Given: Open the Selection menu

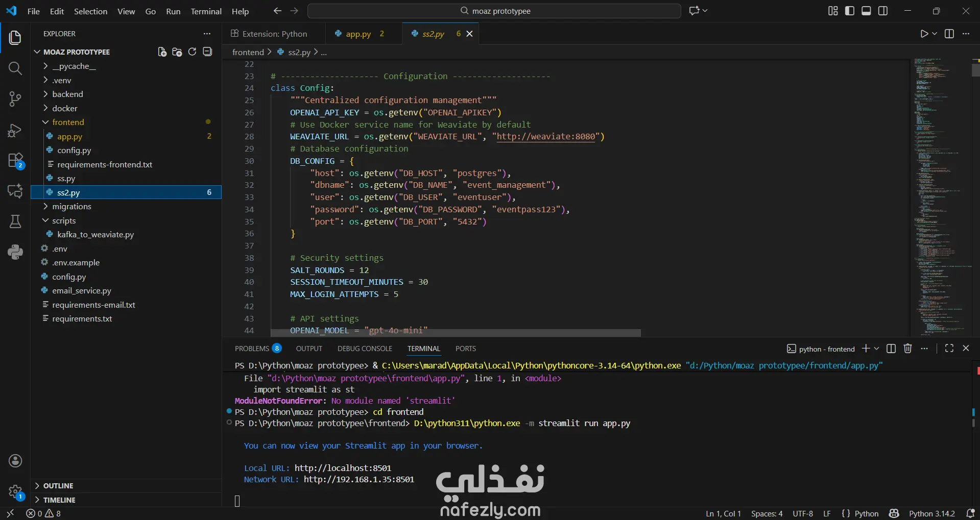Looking at the screenshot, I should click(90, 11).
